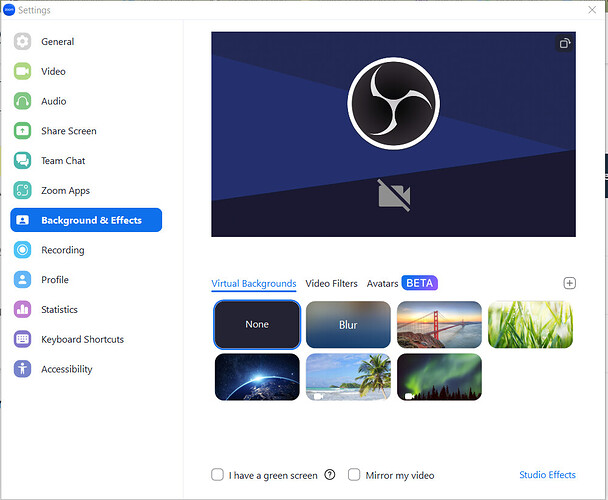Choose the Golden Gate Bridge background

tap(439, 325)
